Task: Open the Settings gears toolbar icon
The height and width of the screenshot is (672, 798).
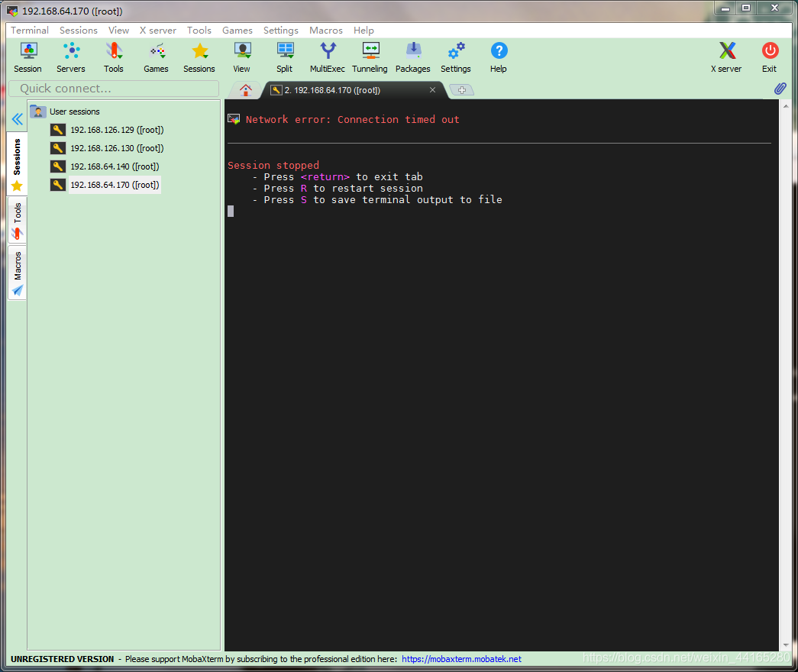Action: pos(455,57)
